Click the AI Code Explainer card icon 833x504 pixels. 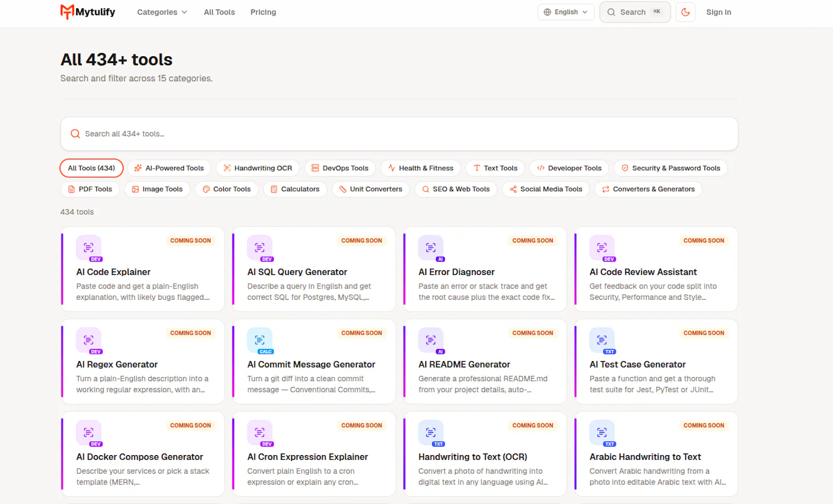tap(89, 247)
